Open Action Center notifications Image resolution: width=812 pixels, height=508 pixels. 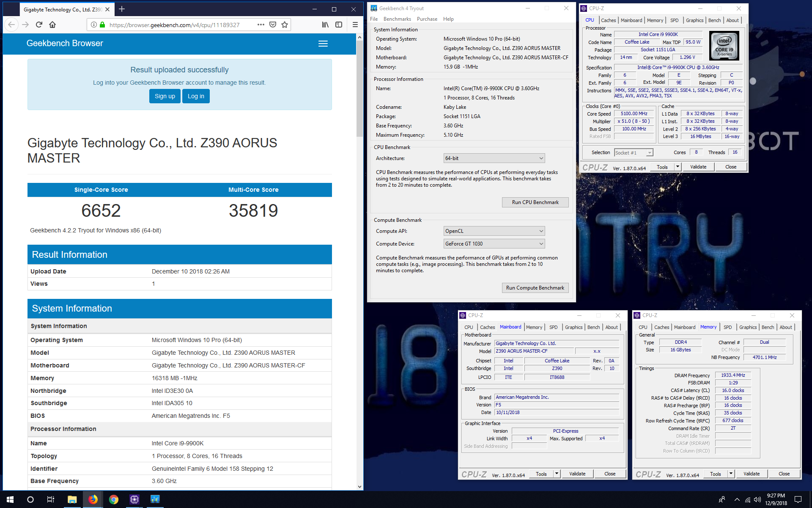pos(798,500)
